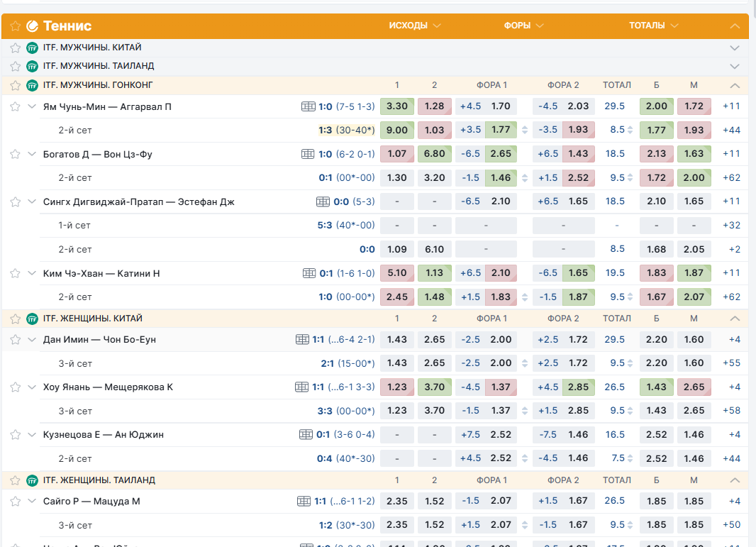Open the ИСХОДЫ dropdown in header

coord(415,26)
